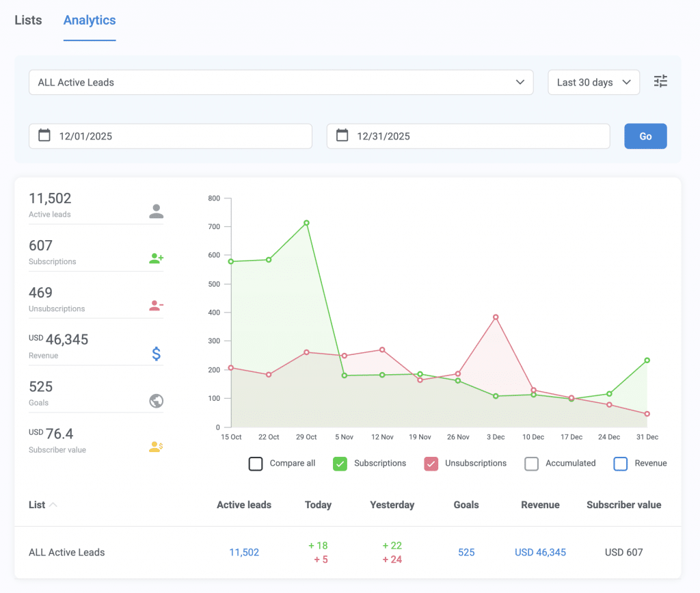Select the Goals globe icon
This screenshot has width=700, height=593.
click(156, 400)
